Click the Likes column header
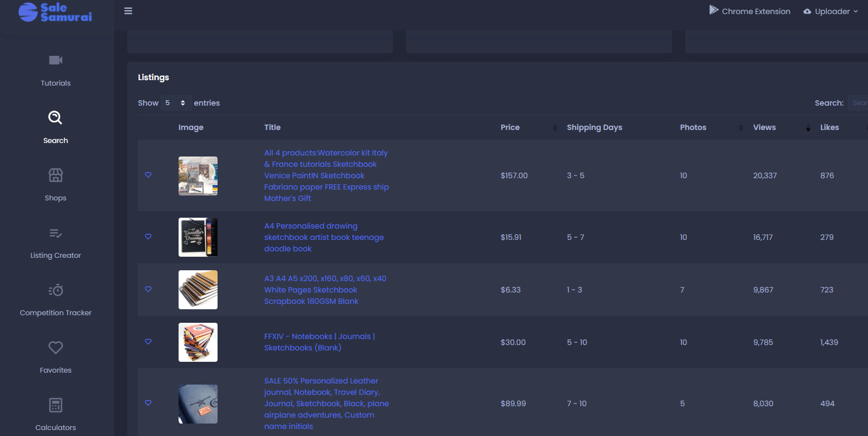Image resolution: width=868 pixels, height=436 pixels. tap(829, 127)
